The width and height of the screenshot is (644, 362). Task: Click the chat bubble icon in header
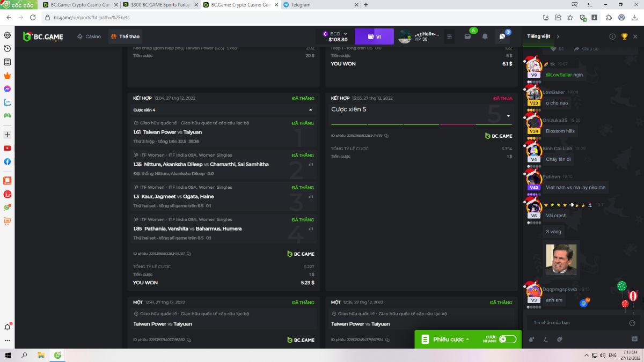(x=502, y=36)
